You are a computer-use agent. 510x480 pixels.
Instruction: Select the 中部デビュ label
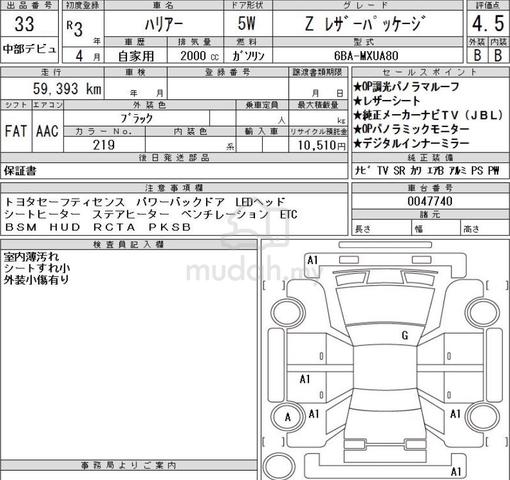tap(29, 49)
